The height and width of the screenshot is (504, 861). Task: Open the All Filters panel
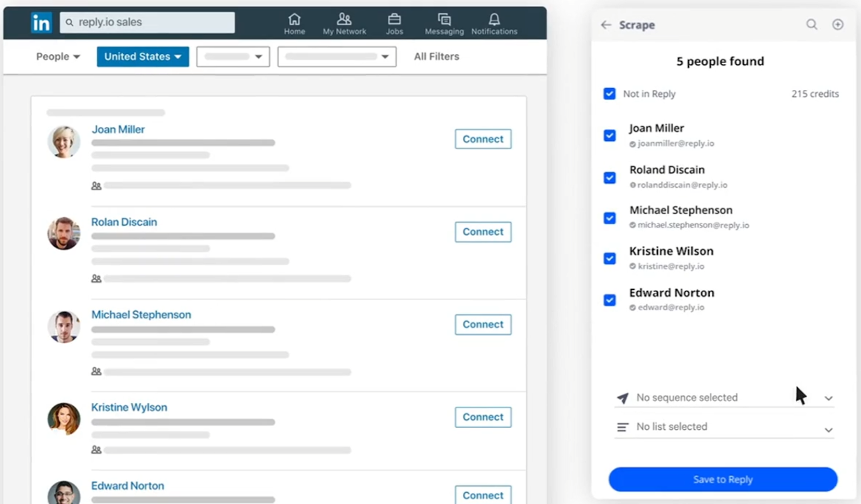(436, 56)
